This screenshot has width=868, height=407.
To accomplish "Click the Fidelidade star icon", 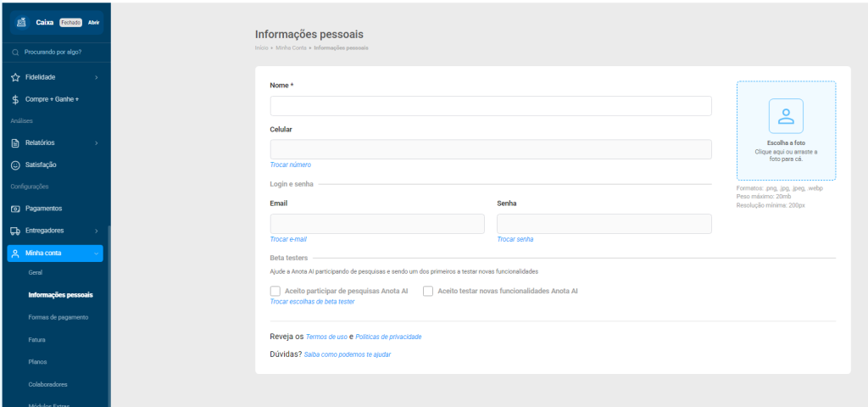I will point(15,77).
